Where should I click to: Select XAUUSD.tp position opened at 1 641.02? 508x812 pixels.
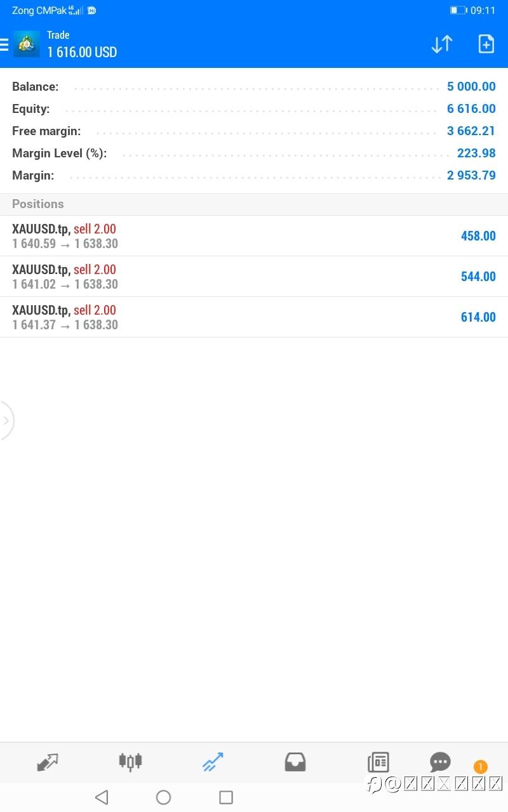(254, 277)
